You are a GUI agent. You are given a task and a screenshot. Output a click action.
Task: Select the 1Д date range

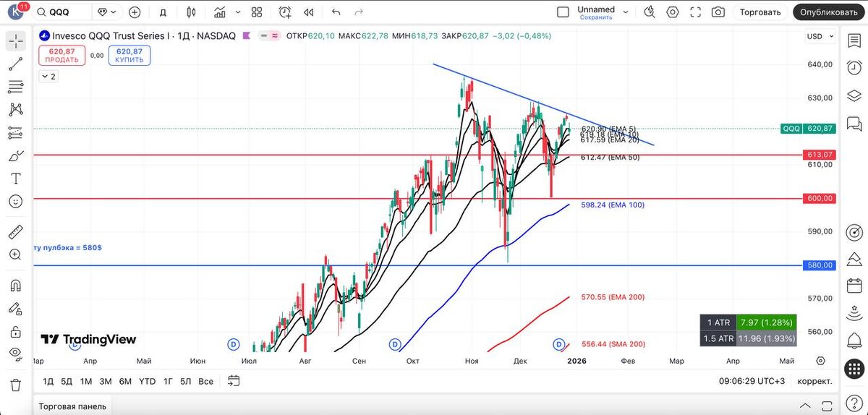click(48, 381)
